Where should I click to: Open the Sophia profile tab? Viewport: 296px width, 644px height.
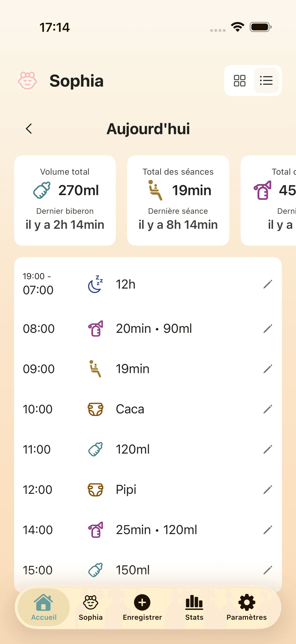pos(91,607)
